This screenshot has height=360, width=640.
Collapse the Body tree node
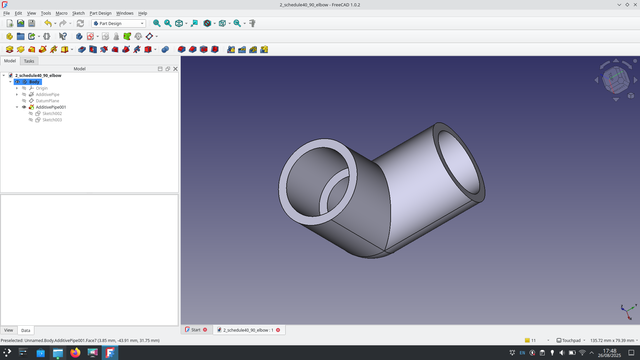point(11,82)
